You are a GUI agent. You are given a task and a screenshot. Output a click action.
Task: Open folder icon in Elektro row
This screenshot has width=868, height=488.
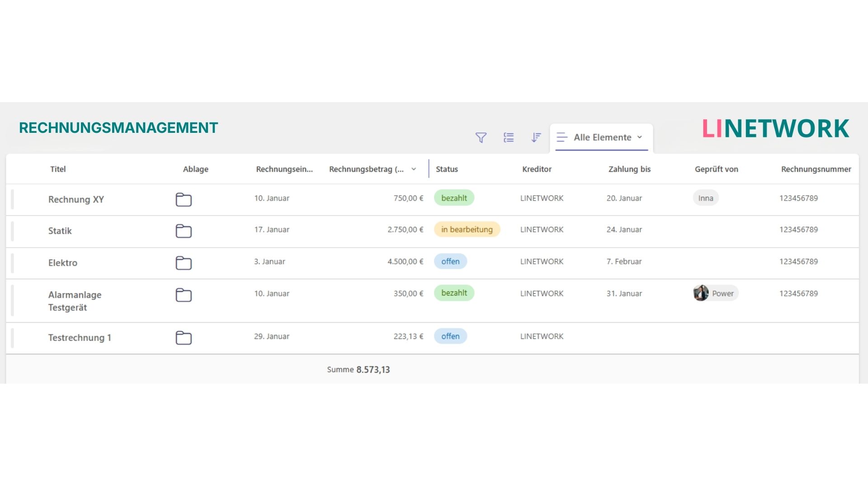tap(184, 263)
